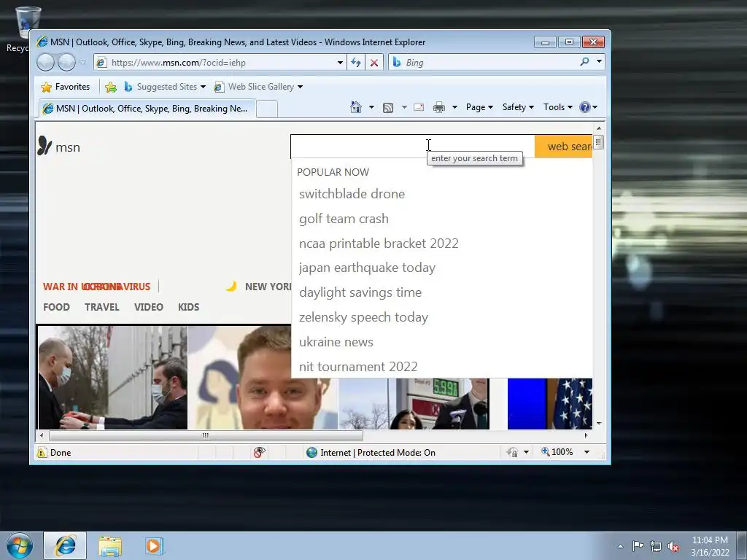The height and width of the screenshot is (560, 747).
Task: Click the Refresh page icon
Action: point(356,63)
